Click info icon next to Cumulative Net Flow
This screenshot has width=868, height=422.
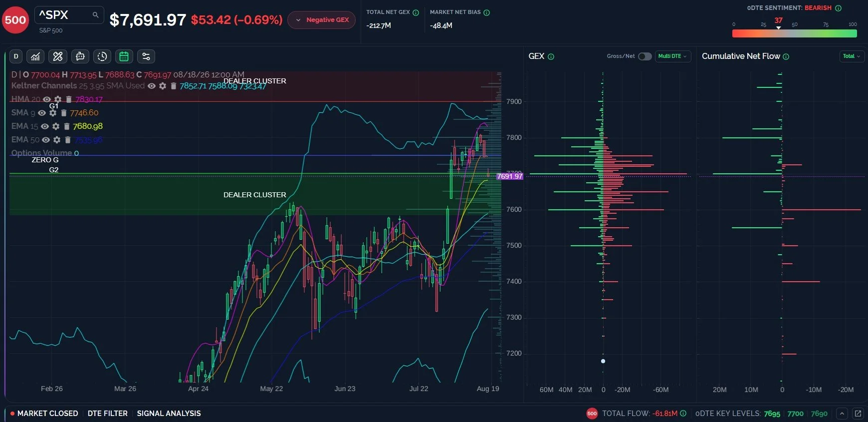point(786,56)
